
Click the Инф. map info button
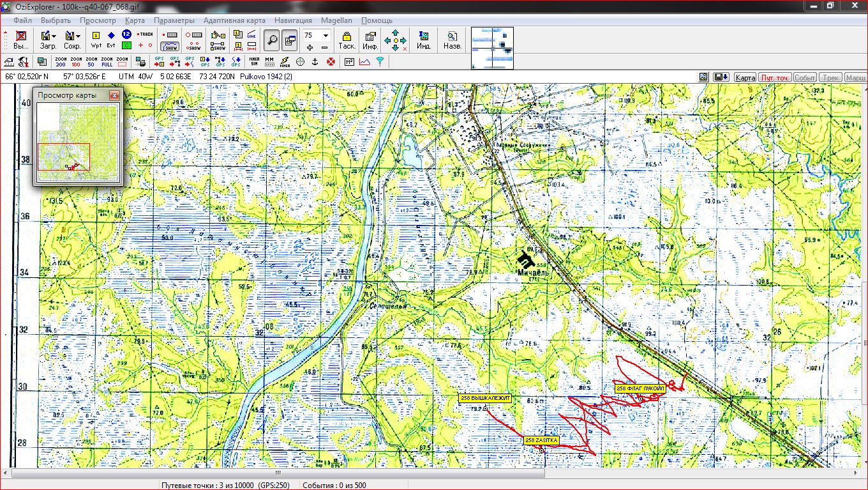(370, 40)
